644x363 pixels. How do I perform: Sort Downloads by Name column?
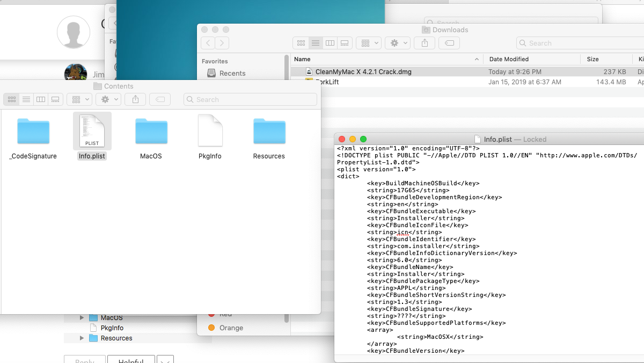386,59
